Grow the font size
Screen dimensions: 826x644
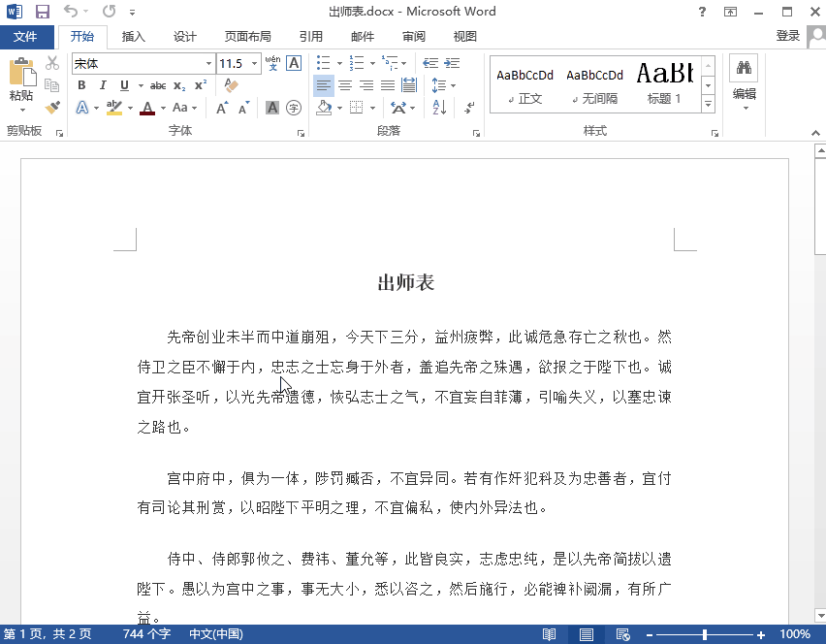tap(222, 108)
